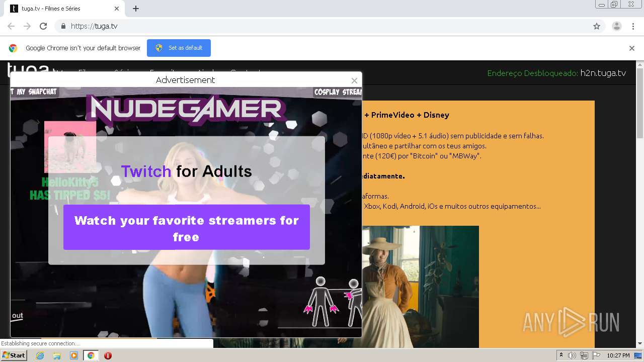The width and height of the screenshot is (644, 362).
Task: Open the h2n.tuga.tv unblocked address link
Action: (x=603, y=73)
